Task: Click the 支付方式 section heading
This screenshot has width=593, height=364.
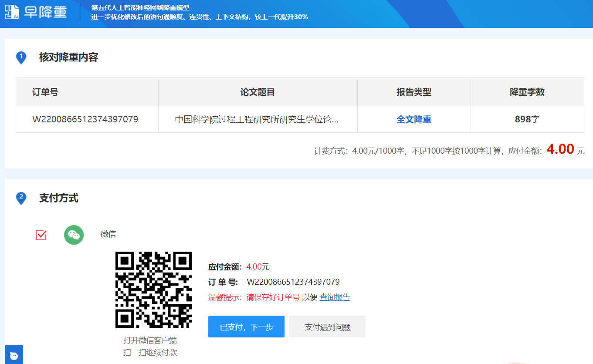Action: click(59, 198)
